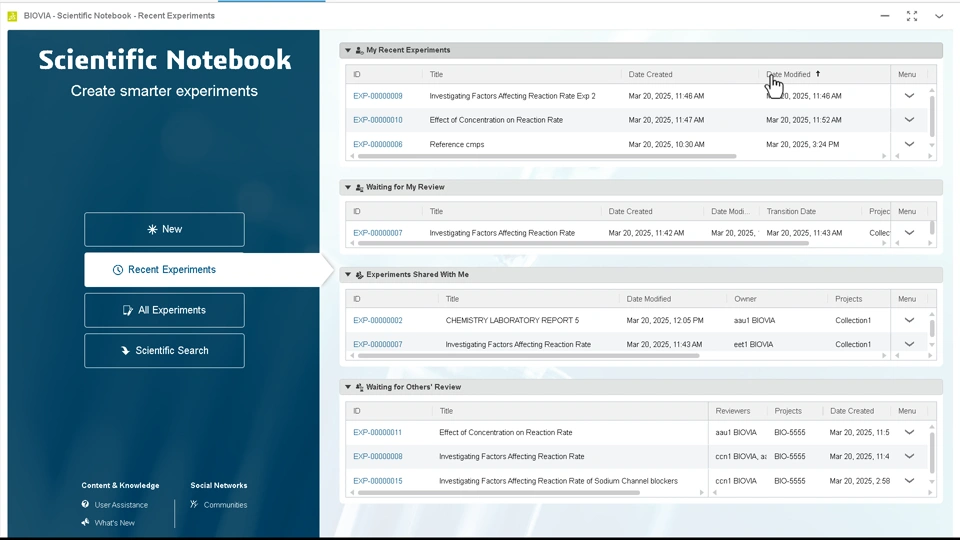Viewport: 960px width, 540px height.
Task: Open Scientific Search
Action: 164,350
